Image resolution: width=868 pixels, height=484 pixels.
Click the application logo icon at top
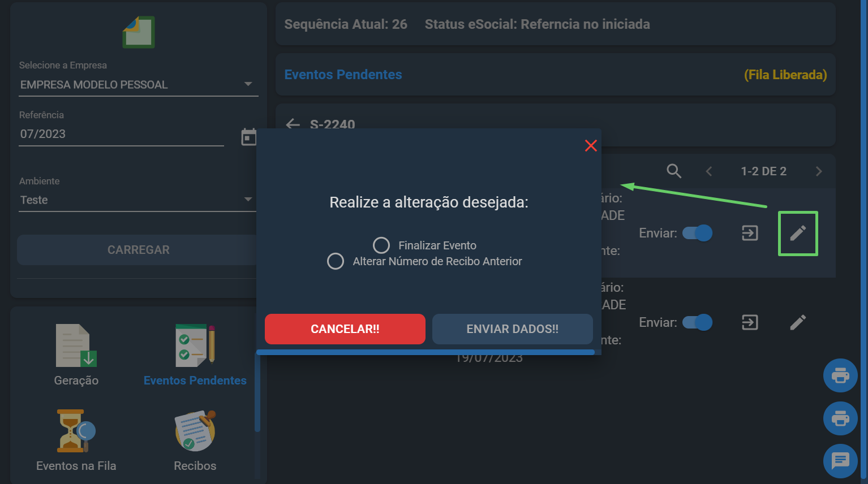point(139,32)
